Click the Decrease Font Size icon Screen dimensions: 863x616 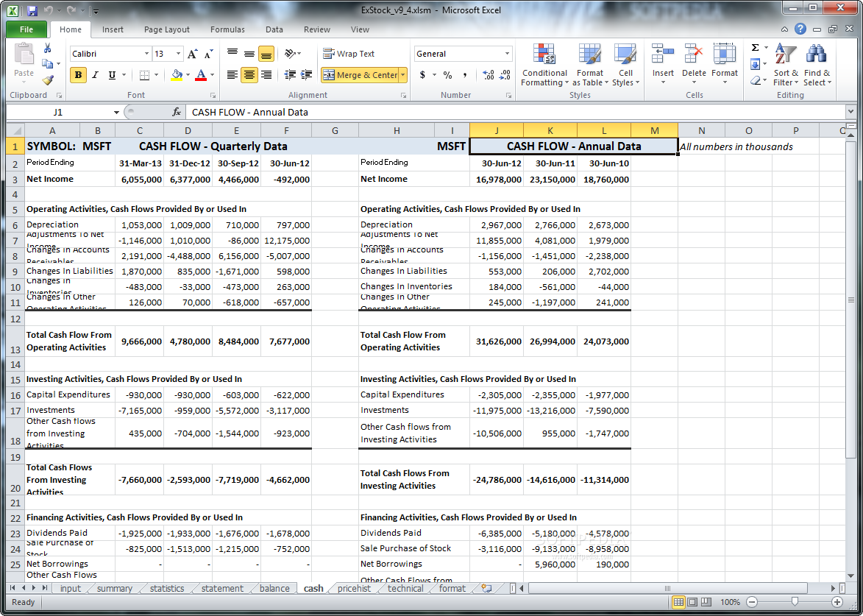click(209, 54)
